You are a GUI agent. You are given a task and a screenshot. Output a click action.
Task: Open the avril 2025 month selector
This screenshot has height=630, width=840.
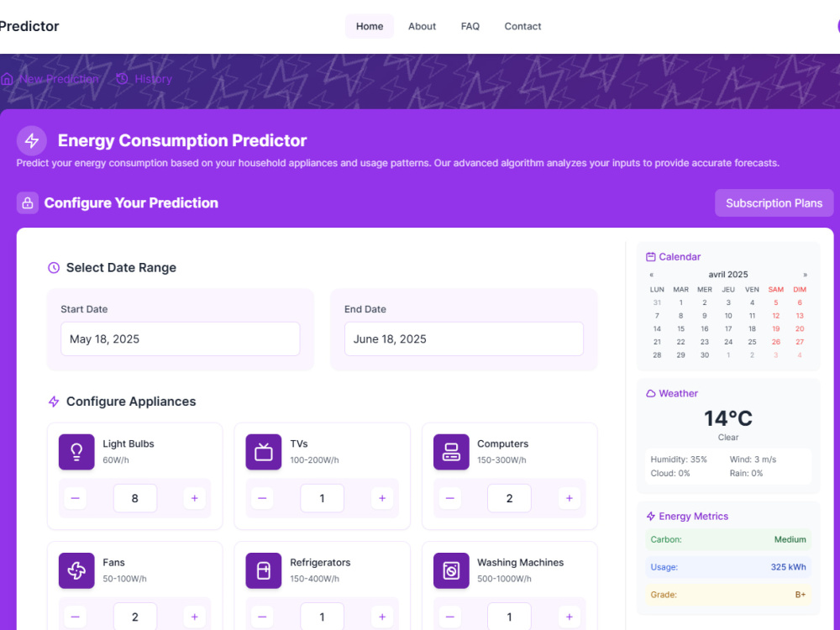[x=728, y=275]
